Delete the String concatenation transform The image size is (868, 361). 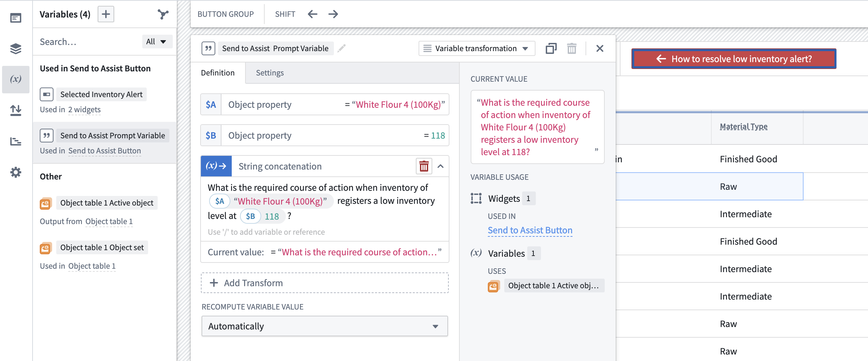point(424,166)
